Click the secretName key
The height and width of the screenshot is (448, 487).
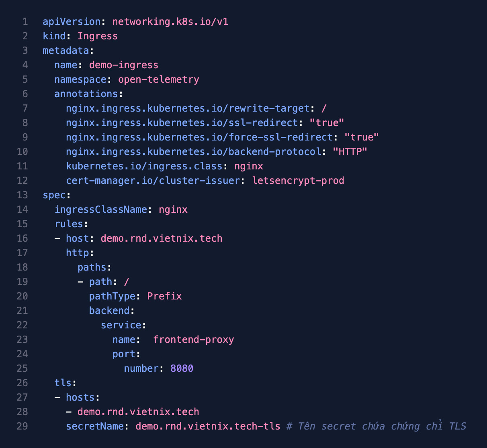point(95,426)
